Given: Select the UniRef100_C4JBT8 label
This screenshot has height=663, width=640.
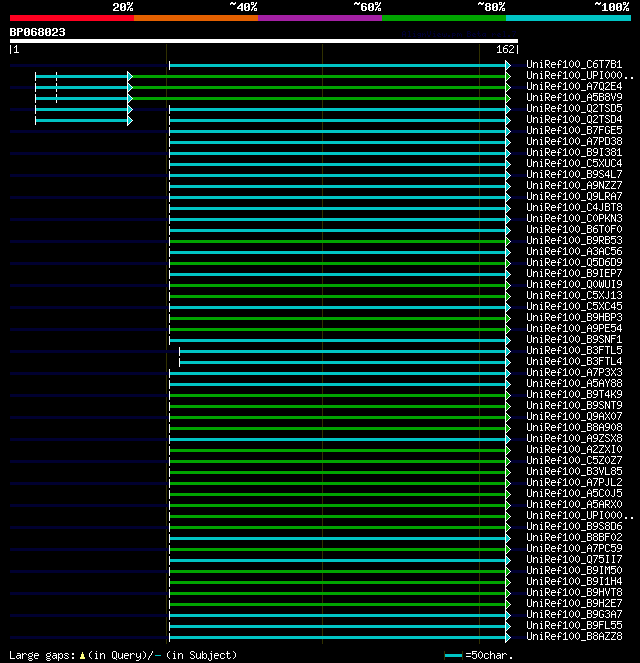Looking at the screenshot, I should point(574,208).
